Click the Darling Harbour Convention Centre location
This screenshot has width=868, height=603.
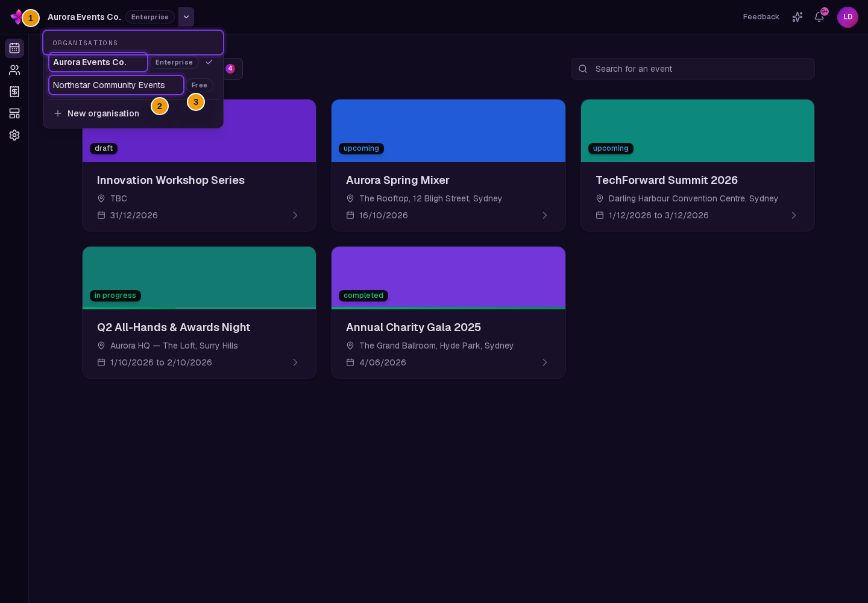(693, 198)
